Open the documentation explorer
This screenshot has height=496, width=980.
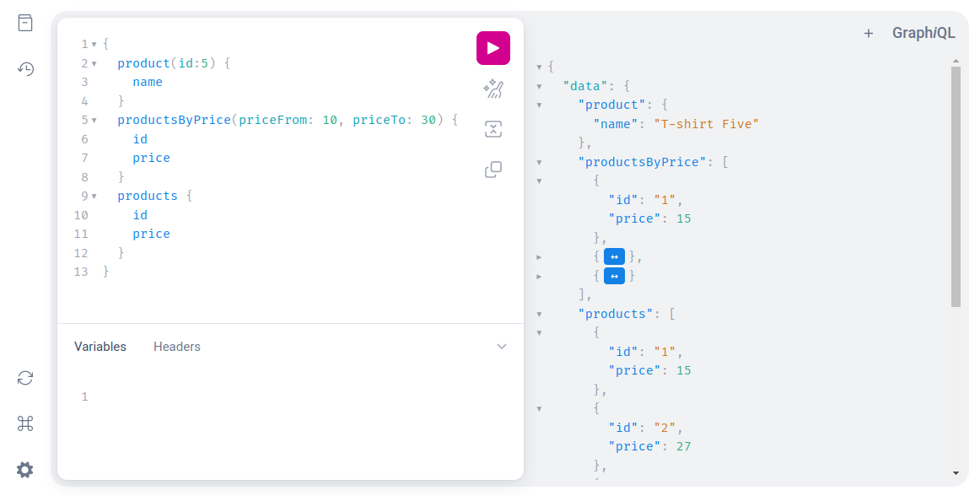click(24, 23)
